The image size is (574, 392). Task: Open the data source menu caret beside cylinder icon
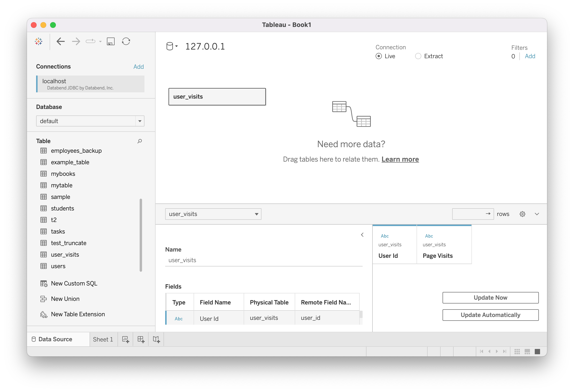tap(176, 46)
